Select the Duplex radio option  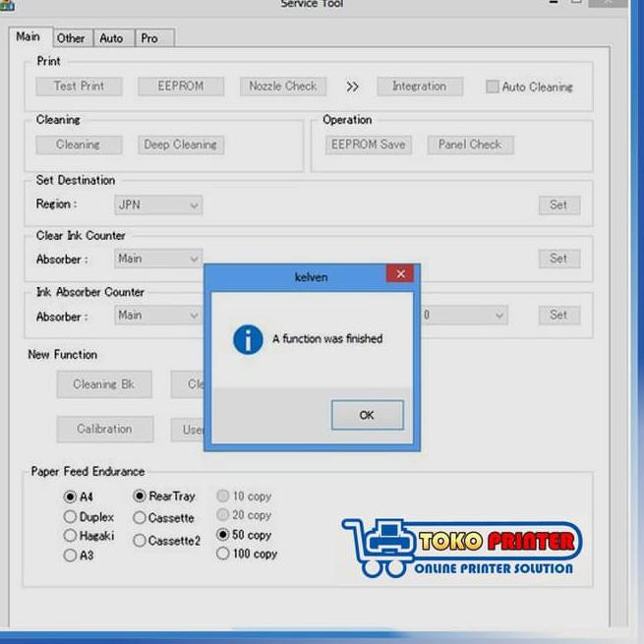(70, 517)
